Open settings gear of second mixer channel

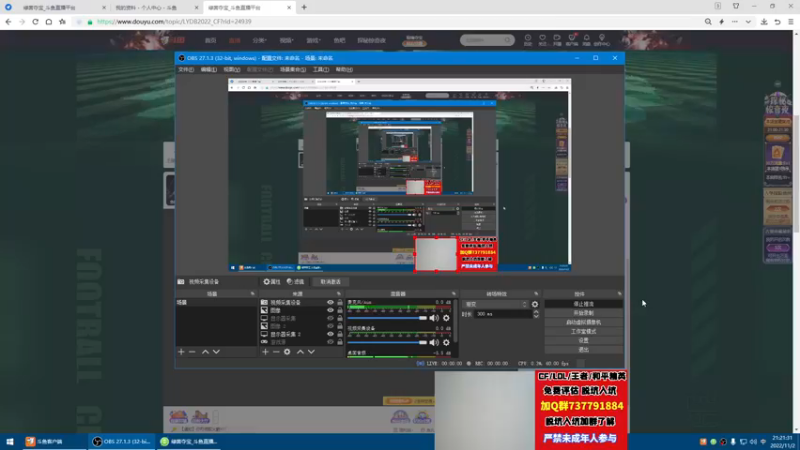pyautogui.click(x=446, y=342)
